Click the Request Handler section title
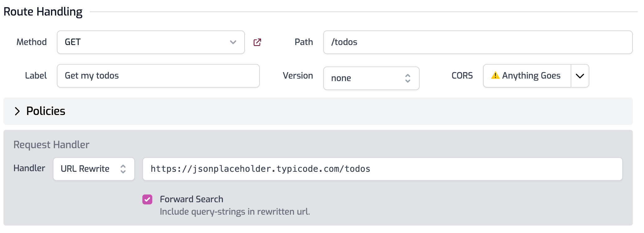 coord(51,145)
